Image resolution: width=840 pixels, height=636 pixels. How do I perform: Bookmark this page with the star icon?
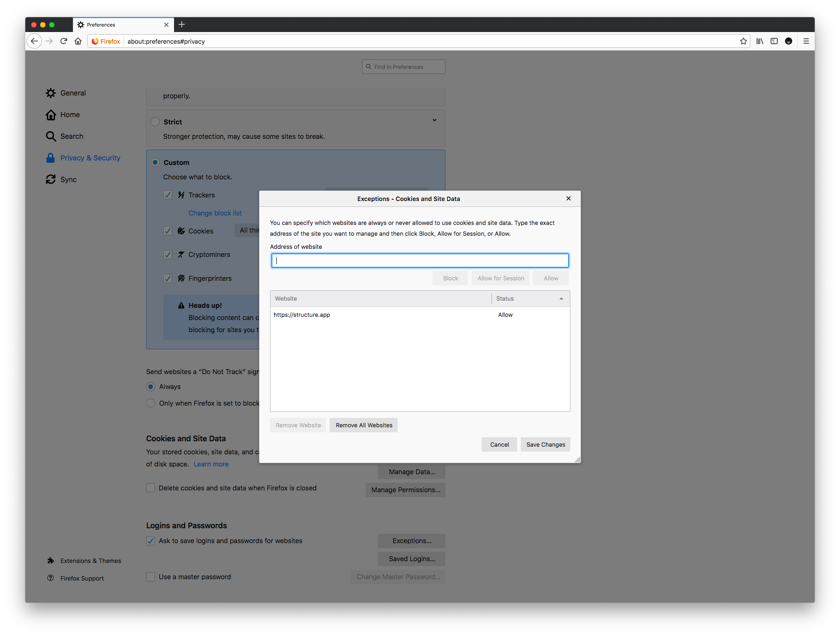point(744,41)
